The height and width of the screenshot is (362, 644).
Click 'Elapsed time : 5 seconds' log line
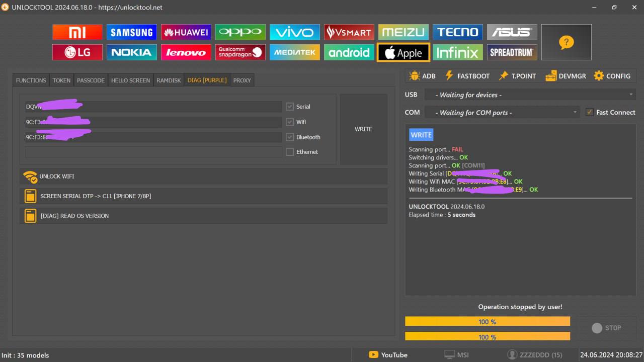tap(442, 215)
